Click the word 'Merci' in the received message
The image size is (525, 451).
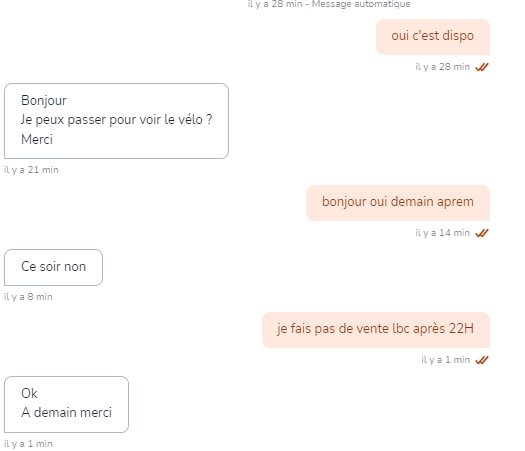pos(37,139)
